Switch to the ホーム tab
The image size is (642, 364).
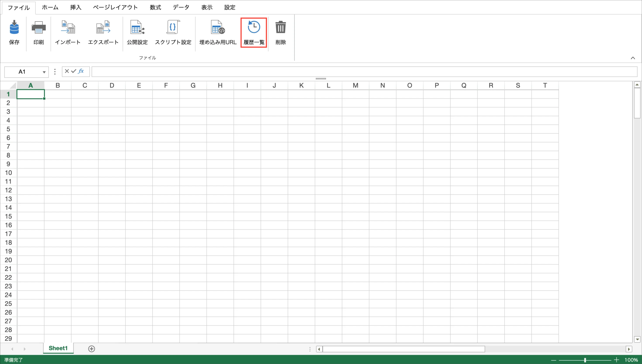pyautogui.click(x=50, y=7)
